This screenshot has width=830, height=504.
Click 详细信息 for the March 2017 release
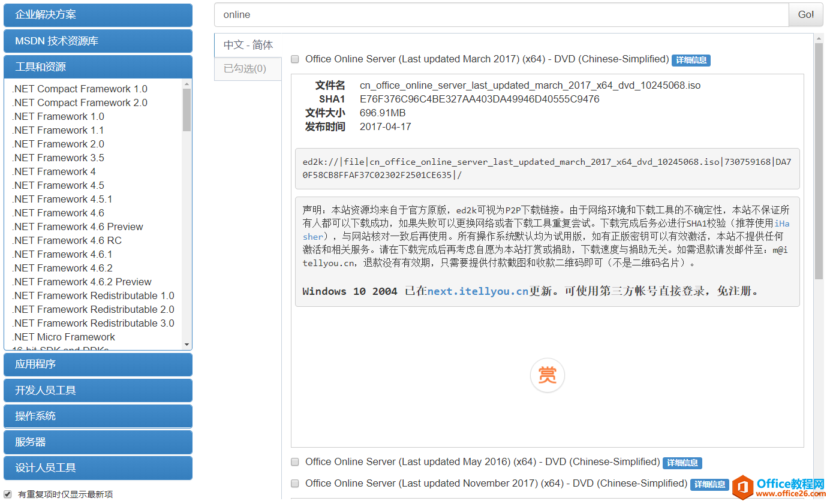691,60
